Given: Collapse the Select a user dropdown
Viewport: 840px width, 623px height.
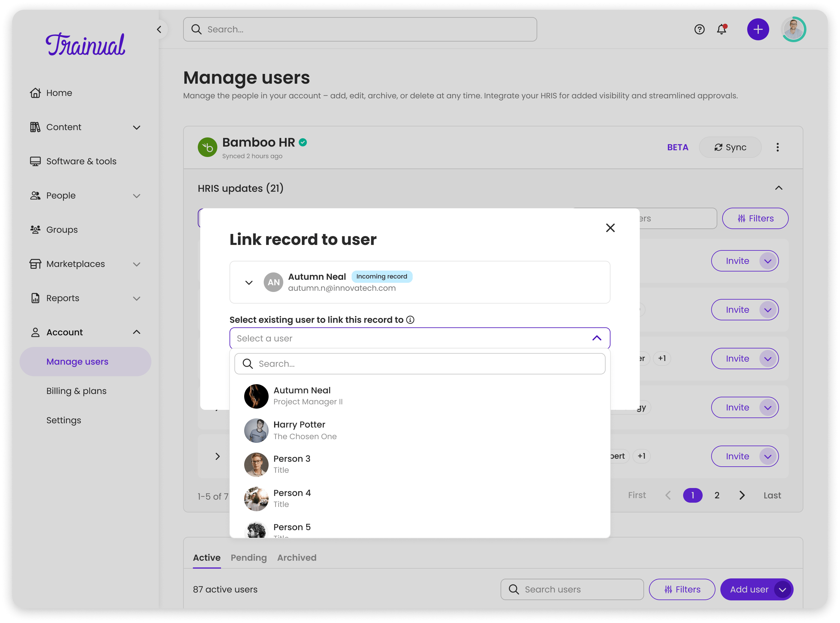Looking at the screenshot, I should coord(596,338).
